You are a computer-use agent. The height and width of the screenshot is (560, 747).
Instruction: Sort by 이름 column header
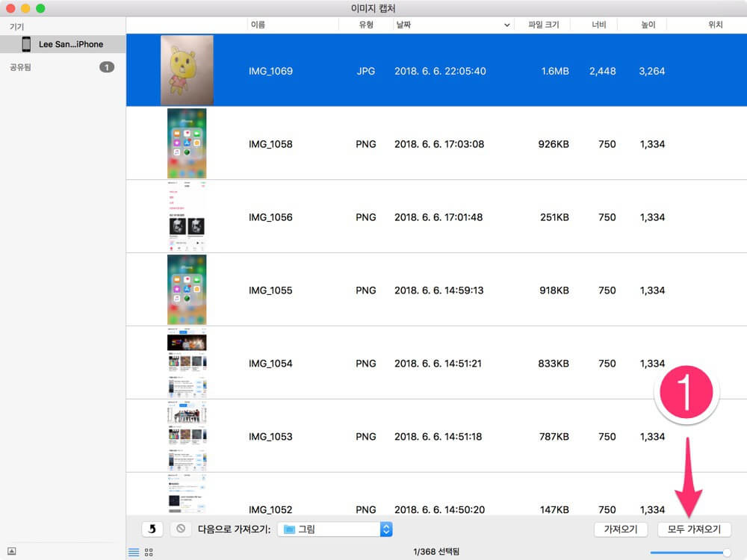(x=258, y=25)
